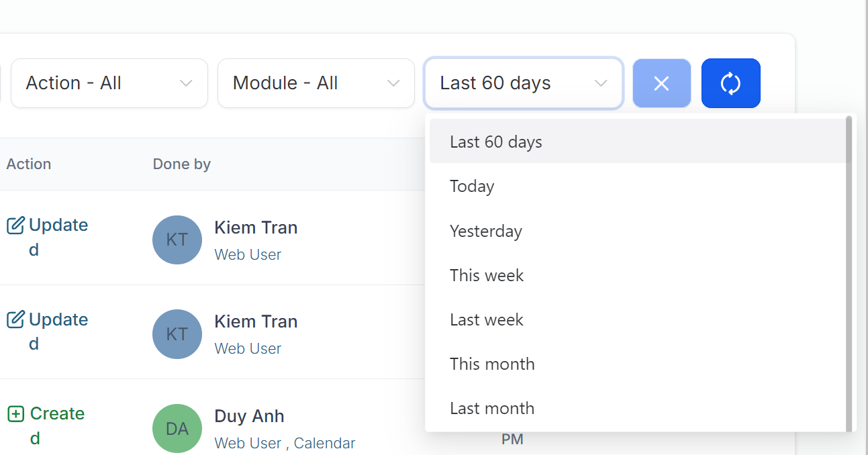This screenshot has height=455, width=868.
Task: Pick This month from the list
Action: [x=637, y=364]
